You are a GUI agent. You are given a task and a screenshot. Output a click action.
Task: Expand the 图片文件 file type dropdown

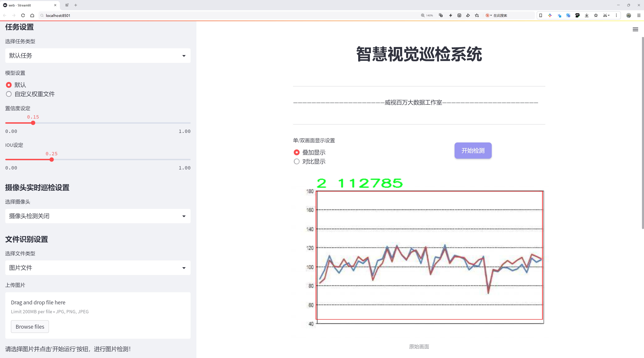98,268
